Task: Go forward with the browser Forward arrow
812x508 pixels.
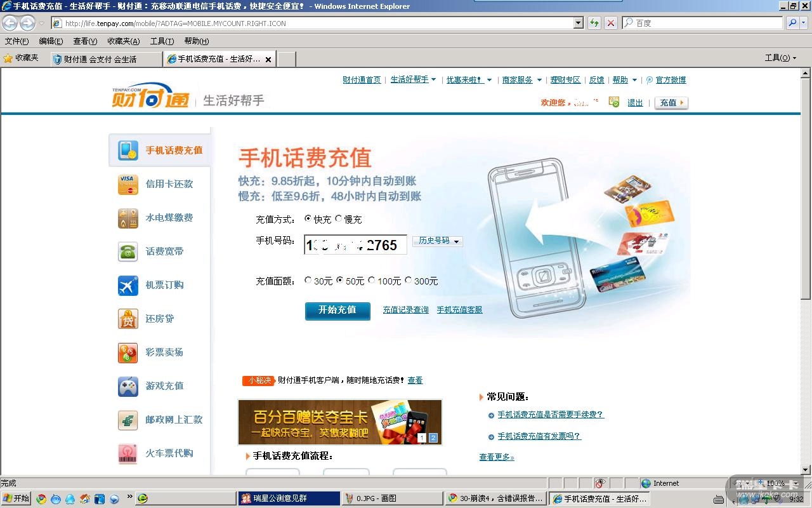Action: (27, 23)
